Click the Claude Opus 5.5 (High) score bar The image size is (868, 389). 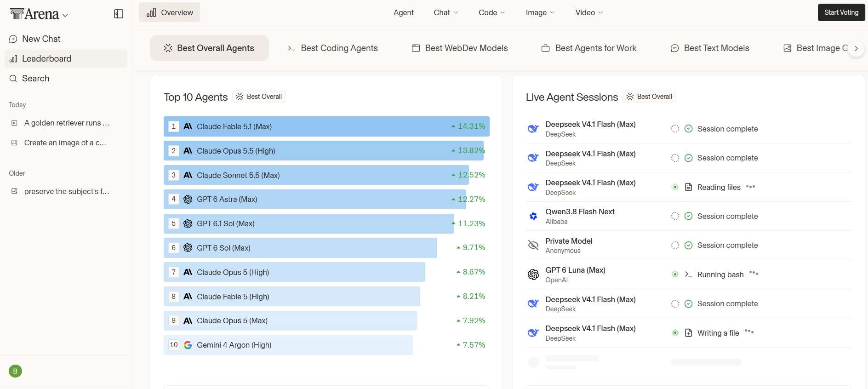(x=324, y=151)
